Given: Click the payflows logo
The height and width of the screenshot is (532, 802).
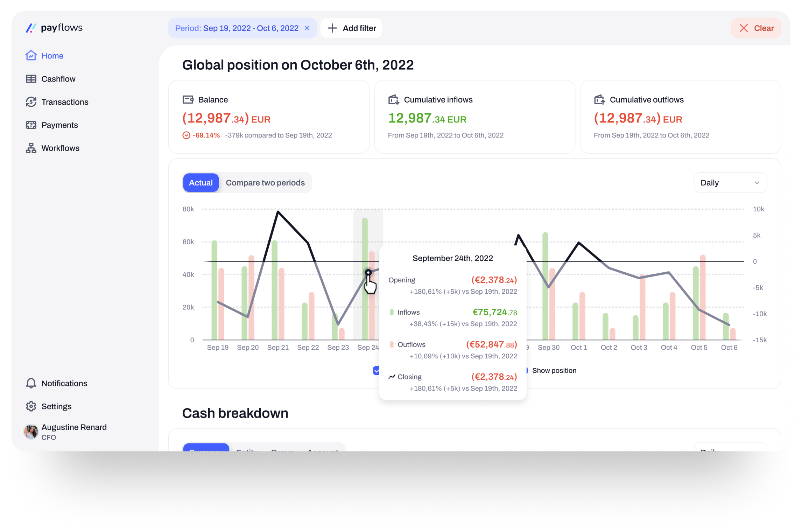Looking at the screenshot, I should point(54,28).
